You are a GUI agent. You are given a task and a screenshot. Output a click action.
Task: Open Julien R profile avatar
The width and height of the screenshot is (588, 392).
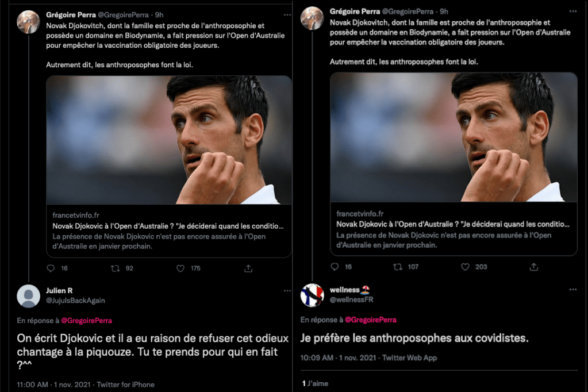click(x=29, y=296)
